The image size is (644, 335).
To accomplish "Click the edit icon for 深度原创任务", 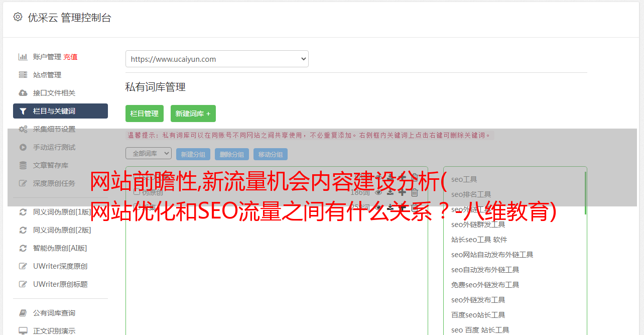I will (23, 183).
